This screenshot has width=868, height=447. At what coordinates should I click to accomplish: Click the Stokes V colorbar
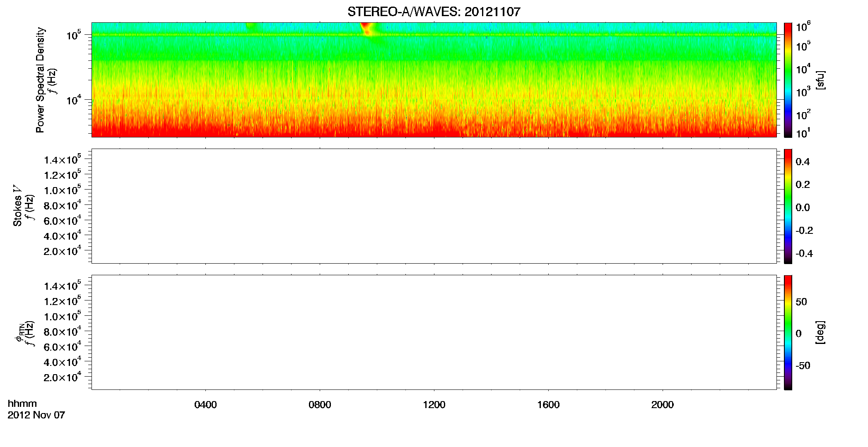click(788, 206)
